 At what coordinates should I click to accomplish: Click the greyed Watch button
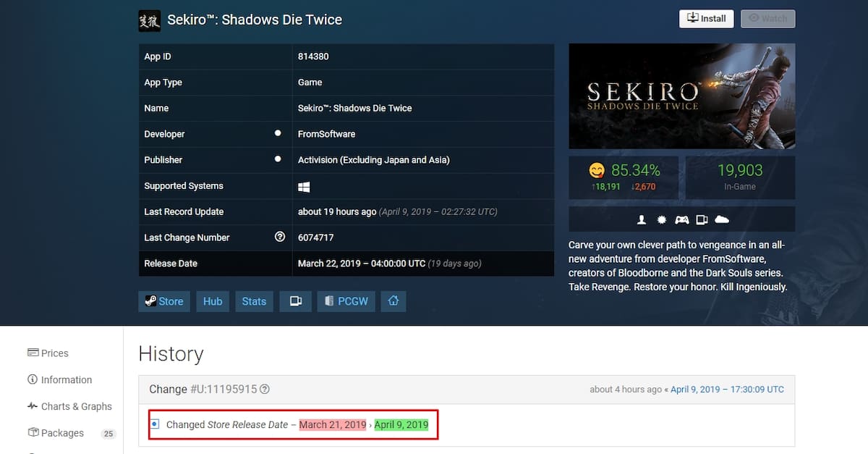point(767,19)
